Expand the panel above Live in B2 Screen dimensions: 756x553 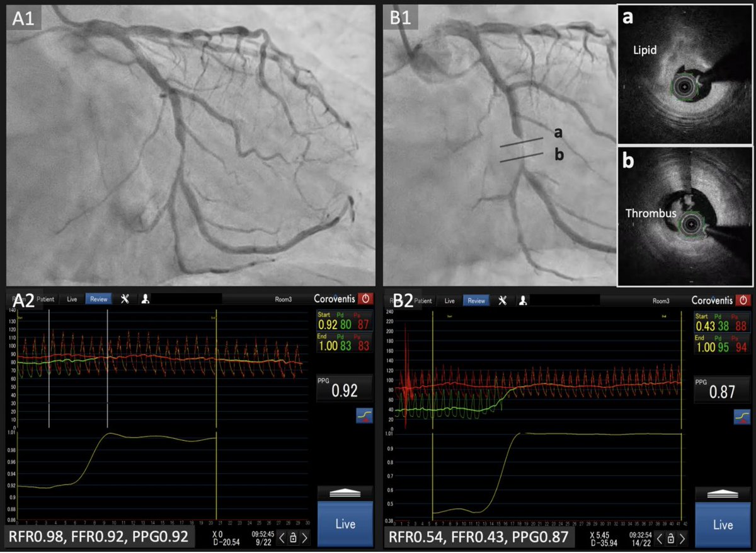tap(723, 492)
